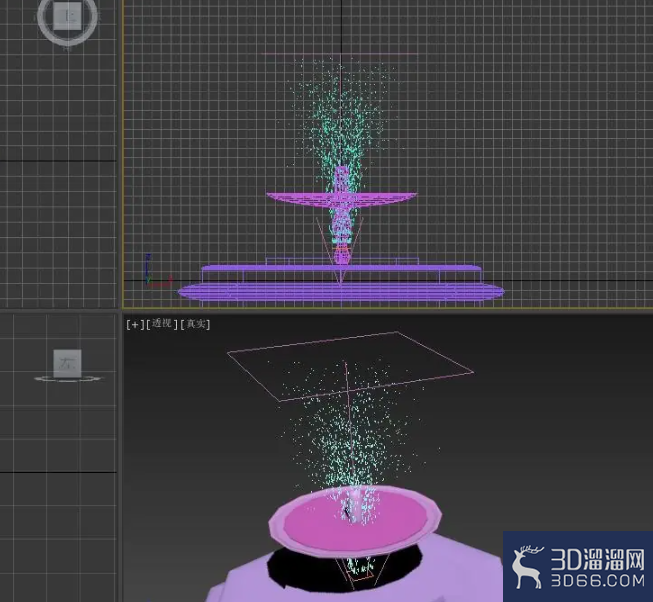Select the rectangular deflector plane in perspective viewport
653x602 pixels.
tap(351, 366)
